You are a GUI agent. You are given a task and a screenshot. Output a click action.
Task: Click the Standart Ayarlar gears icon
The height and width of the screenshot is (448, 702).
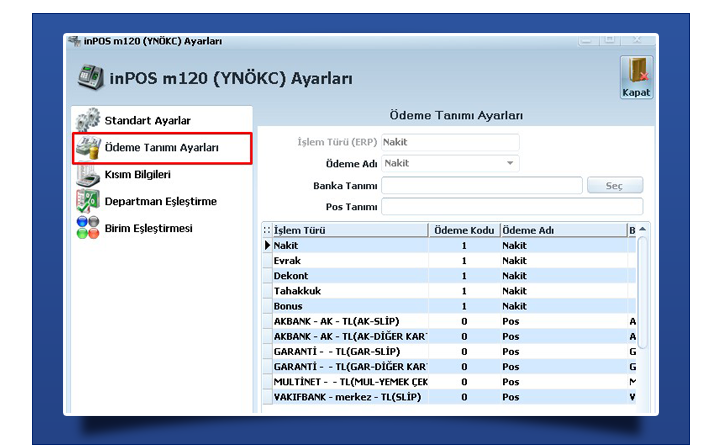(87, 120)
